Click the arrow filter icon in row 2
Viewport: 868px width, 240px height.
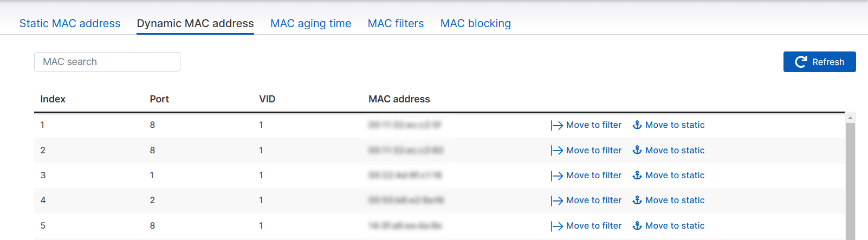click(556, 151)
